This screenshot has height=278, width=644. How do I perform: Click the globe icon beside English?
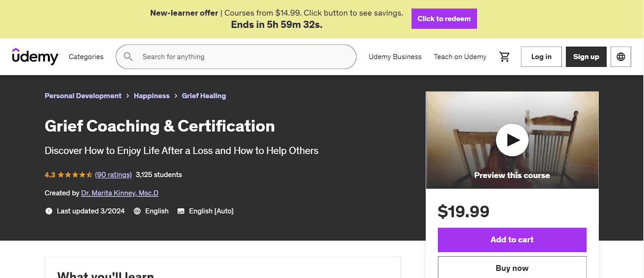(x=137, y=211)
